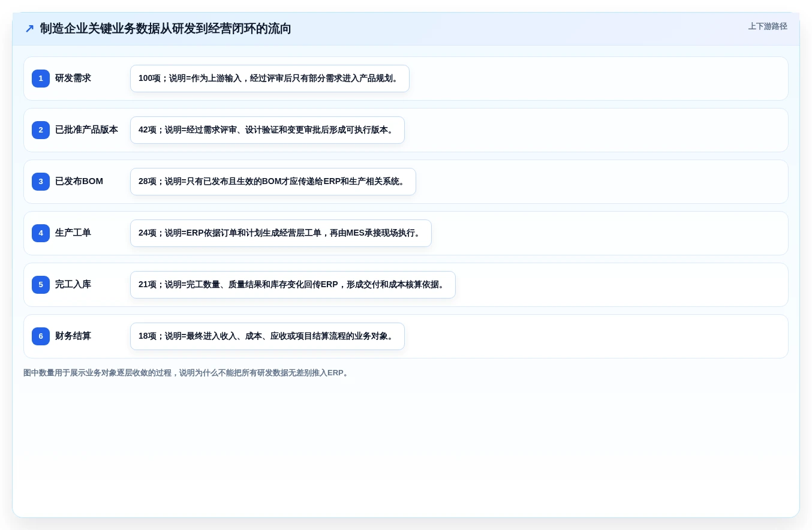This screenshot has width=812, height=530.
Task: Open the 18项 结算 description box
Action: 267,336
